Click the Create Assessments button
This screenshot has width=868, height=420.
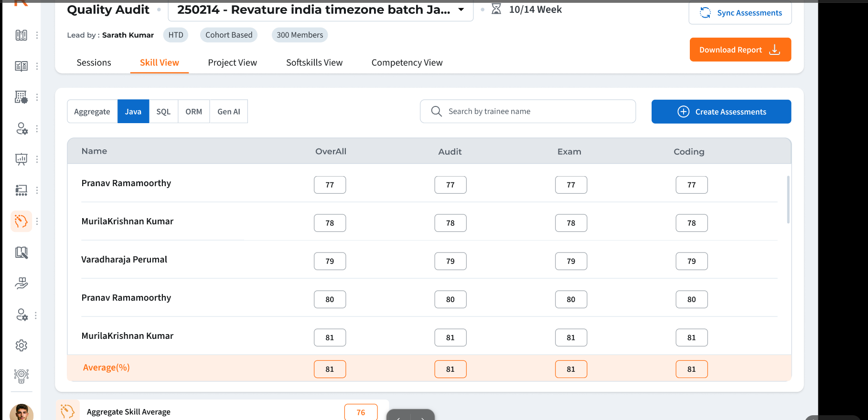click(721, 112)
